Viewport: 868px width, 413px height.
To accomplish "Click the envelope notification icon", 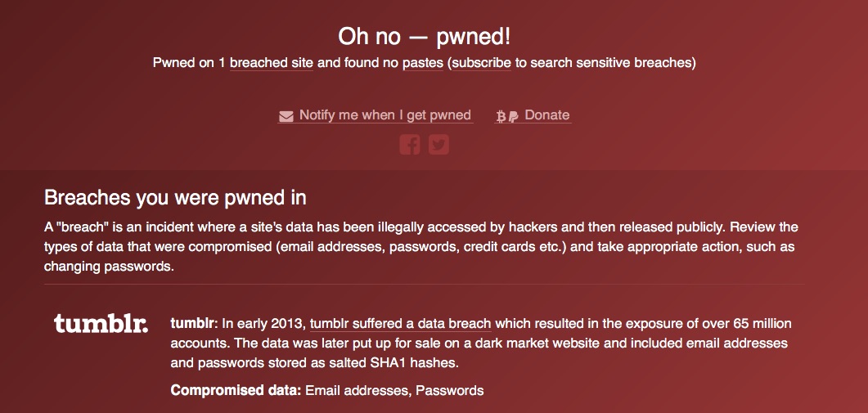I will click(286, 116).
